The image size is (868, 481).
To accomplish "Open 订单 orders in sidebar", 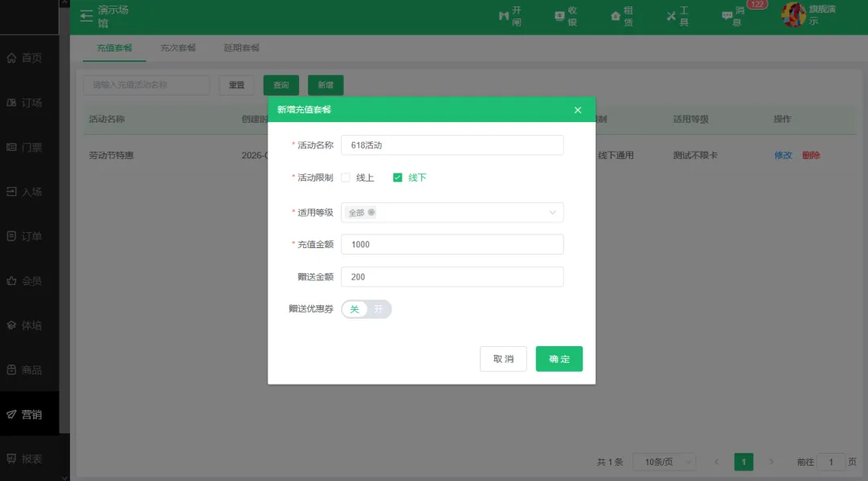I will [25, 236].
